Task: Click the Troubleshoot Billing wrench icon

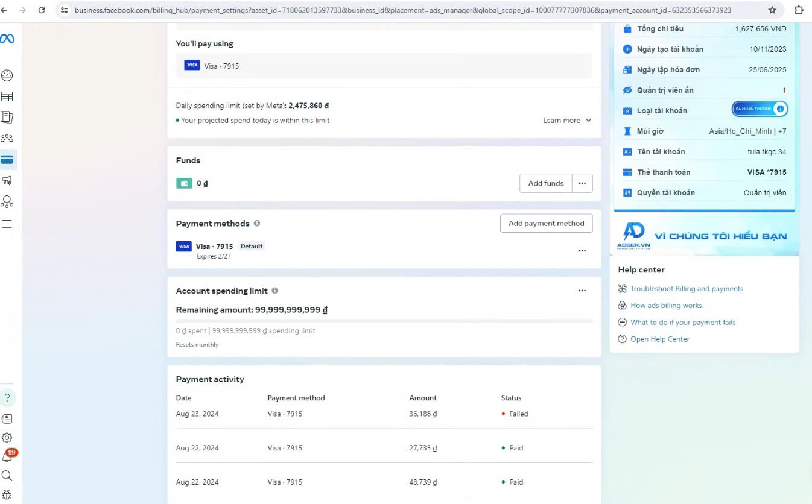Action: pyautogui.click(x=623, y=289)
